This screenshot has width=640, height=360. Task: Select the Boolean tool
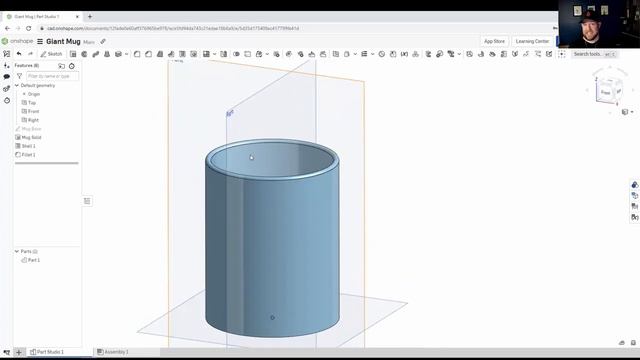[236, 54]
